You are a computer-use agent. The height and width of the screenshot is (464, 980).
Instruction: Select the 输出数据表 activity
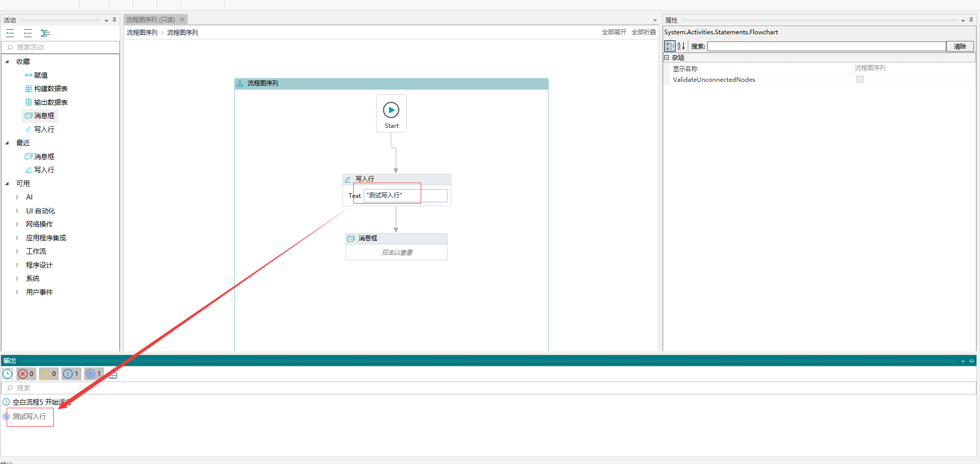[x=47, y=102]
